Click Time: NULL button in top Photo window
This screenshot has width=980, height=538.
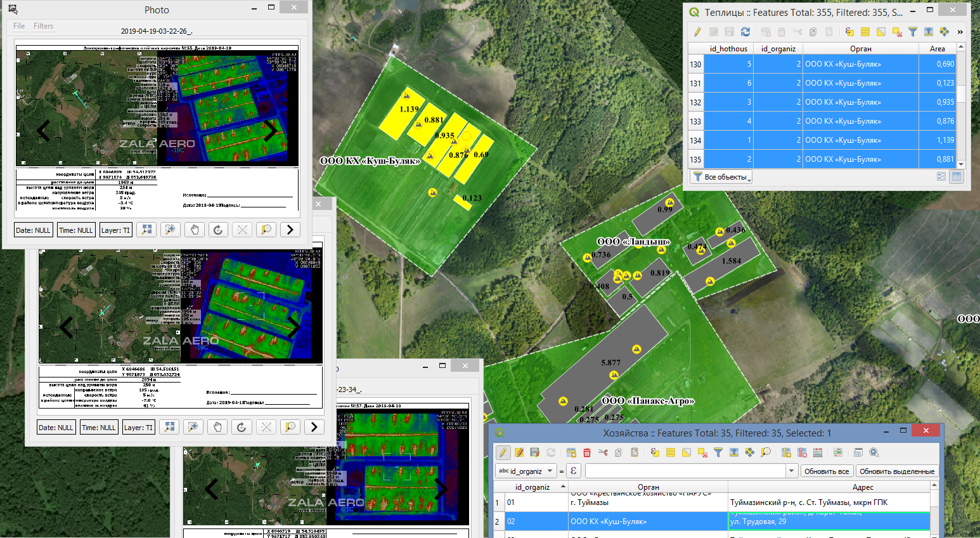pos(76,230)
